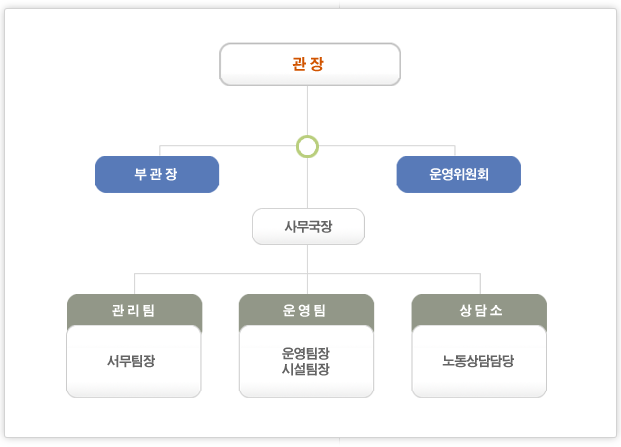Image resolution: width=621 pixels, height=447 pixels.
Task: Click vertical connector line below 관장
Action: (307, 110)
